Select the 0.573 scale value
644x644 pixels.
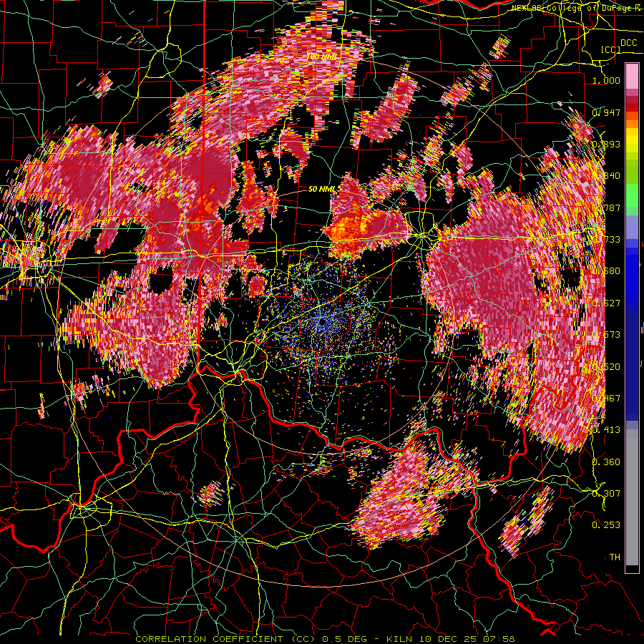(x=606, y=335)
